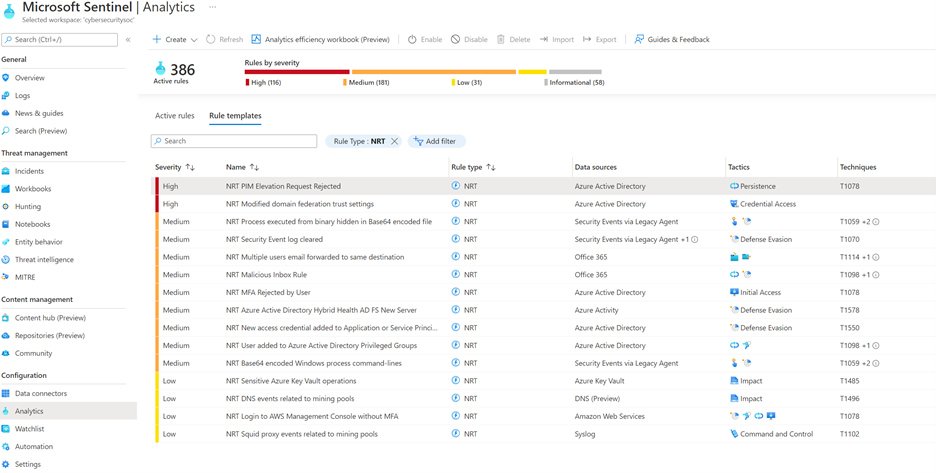Open Repositories (Preview) in sidebar
Viewport: 936px width, 473px height.
[50, 336]
